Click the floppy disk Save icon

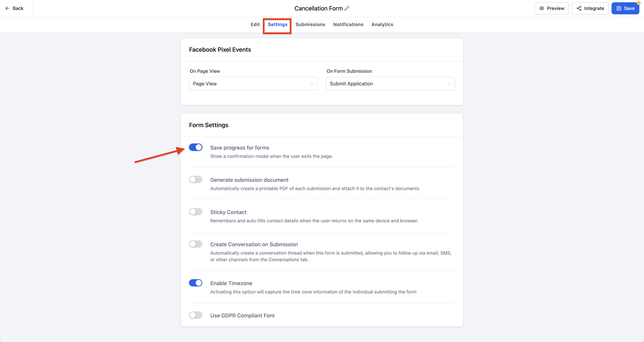point(619,8)
